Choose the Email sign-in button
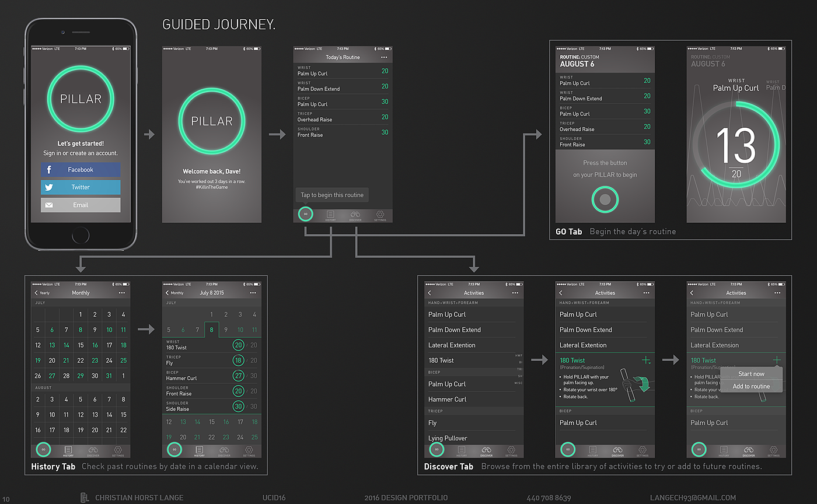The height and width of the screenshot is (504, 817). tap(81, 205)
